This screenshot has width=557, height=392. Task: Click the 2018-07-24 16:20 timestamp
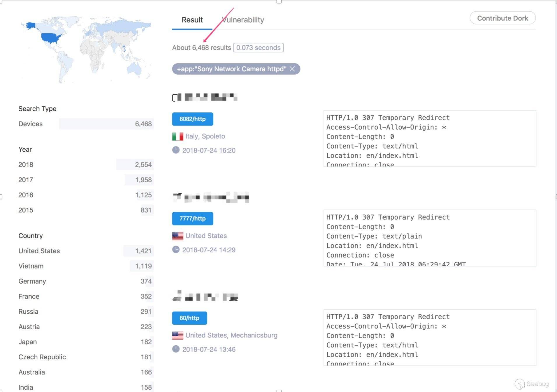point(209,150)
